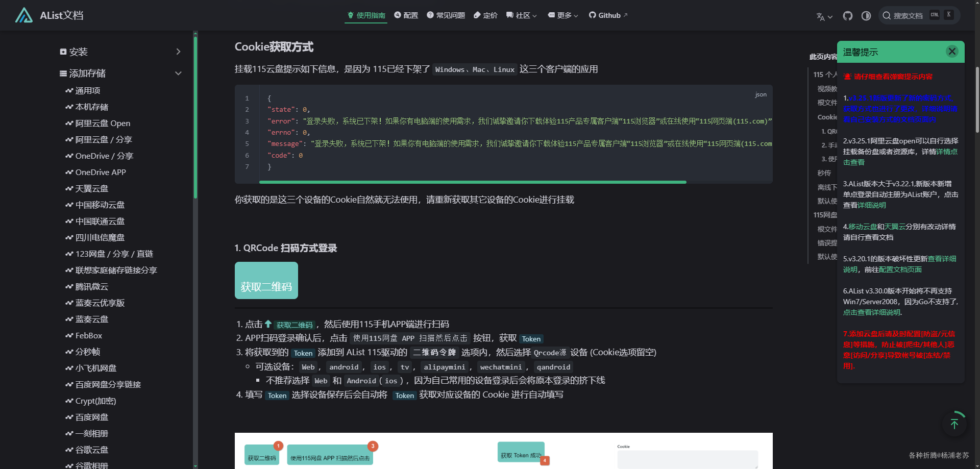Open the 定价 navigation item

coord(485,15)
